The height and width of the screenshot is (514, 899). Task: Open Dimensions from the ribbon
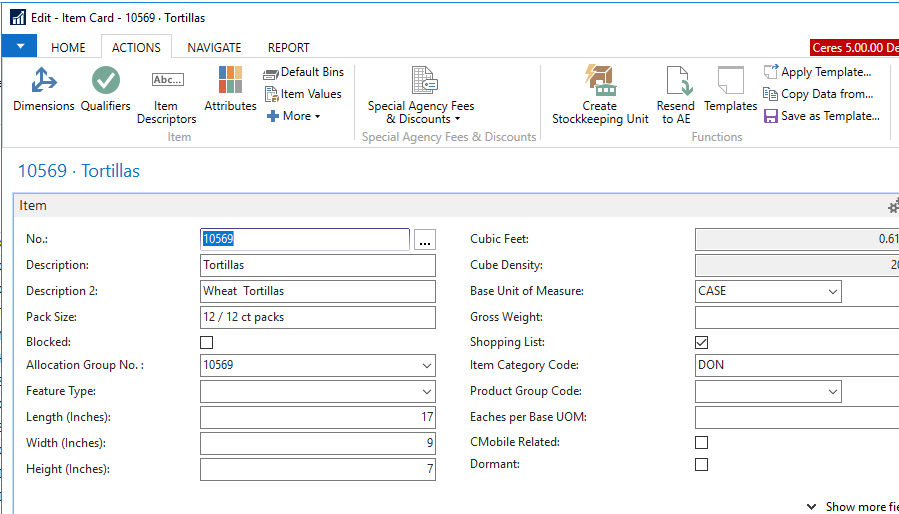(43, 89)
